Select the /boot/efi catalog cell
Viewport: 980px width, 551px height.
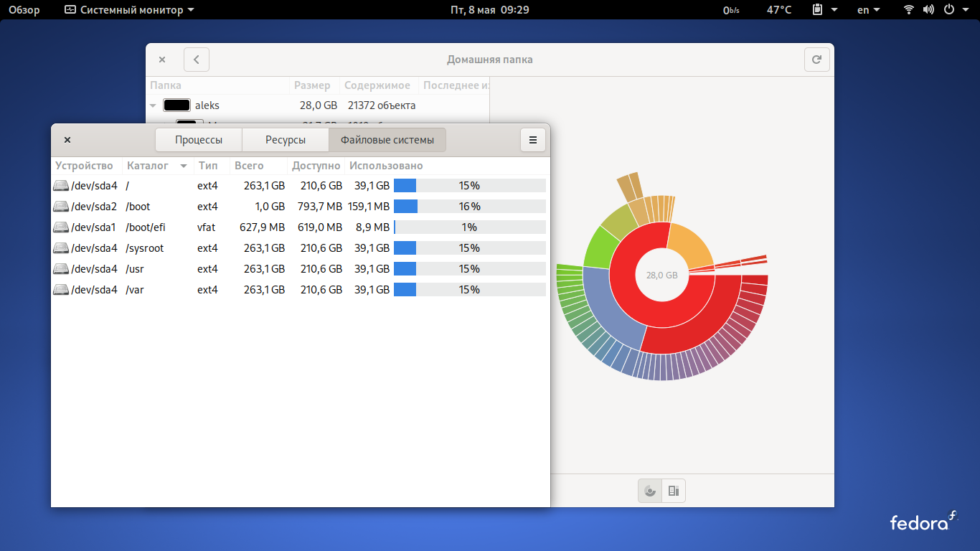(x=146, y=227)
